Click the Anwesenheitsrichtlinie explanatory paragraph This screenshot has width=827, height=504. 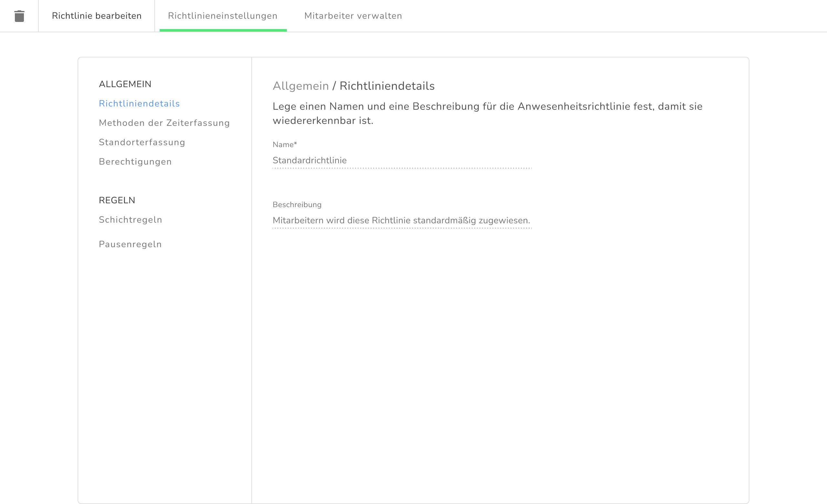click(487, 113)
